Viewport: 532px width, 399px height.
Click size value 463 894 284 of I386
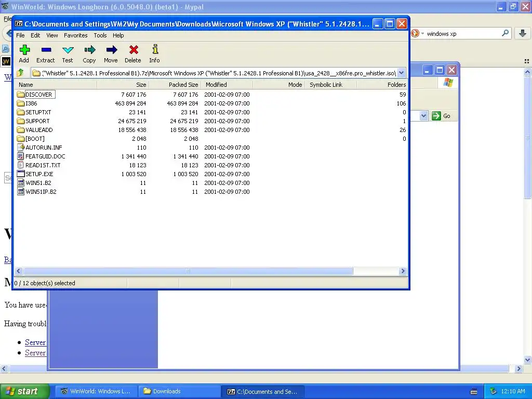pos(130,103)
